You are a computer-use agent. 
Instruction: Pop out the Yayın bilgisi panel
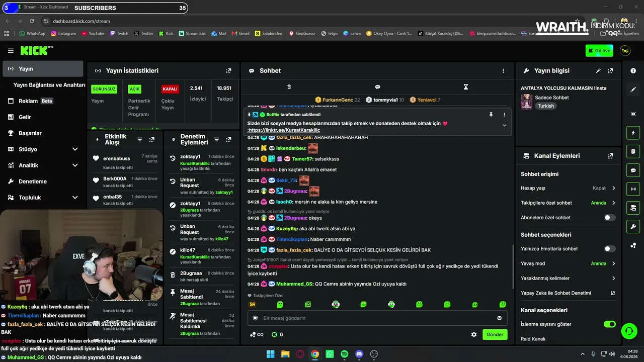click(610, 71)
